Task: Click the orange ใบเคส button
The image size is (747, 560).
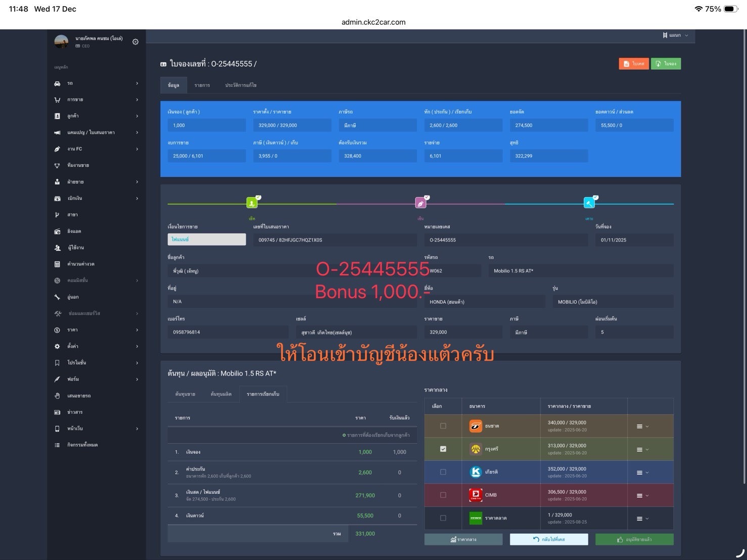Action: pyautogui.click(x=634, y=64)
